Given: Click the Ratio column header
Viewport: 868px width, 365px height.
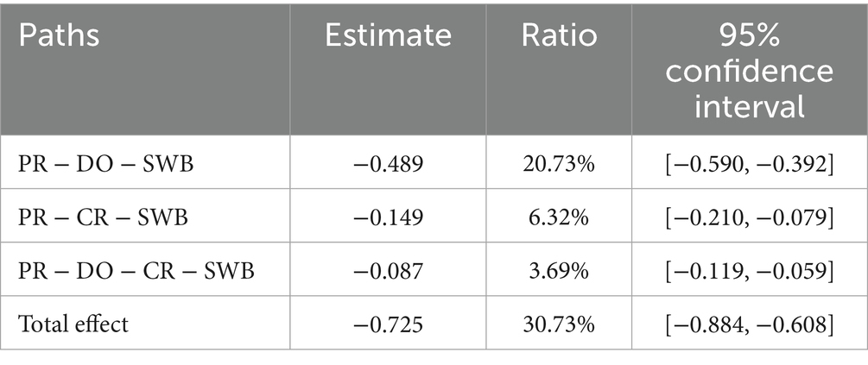Looking at the screenshot, I should point(559,35).
